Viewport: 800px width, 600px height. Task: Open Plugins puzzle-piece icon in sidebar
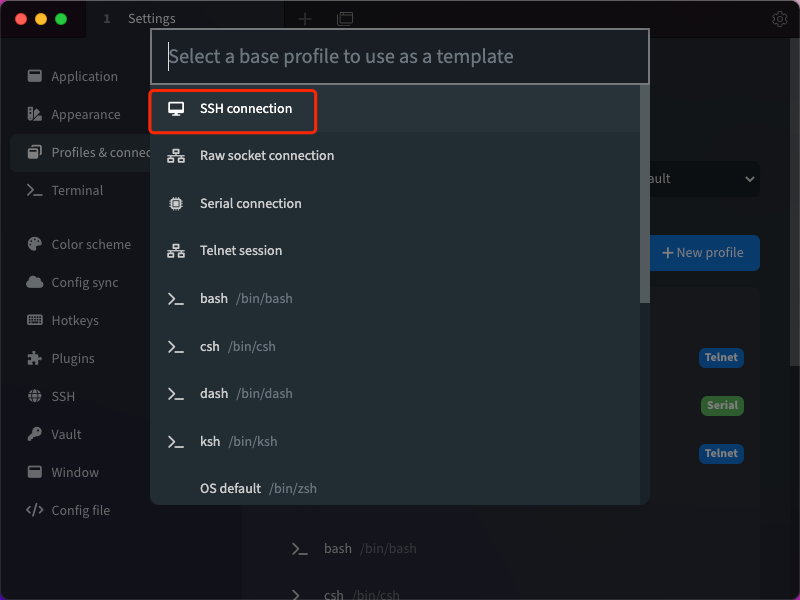(34, 358)
